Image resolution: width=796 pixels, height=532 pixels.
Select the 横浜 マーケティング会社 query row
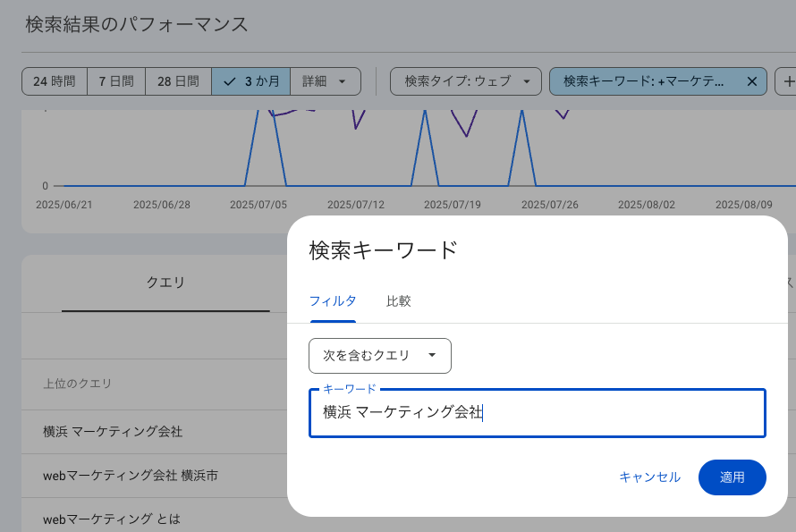tap(113, 432)
